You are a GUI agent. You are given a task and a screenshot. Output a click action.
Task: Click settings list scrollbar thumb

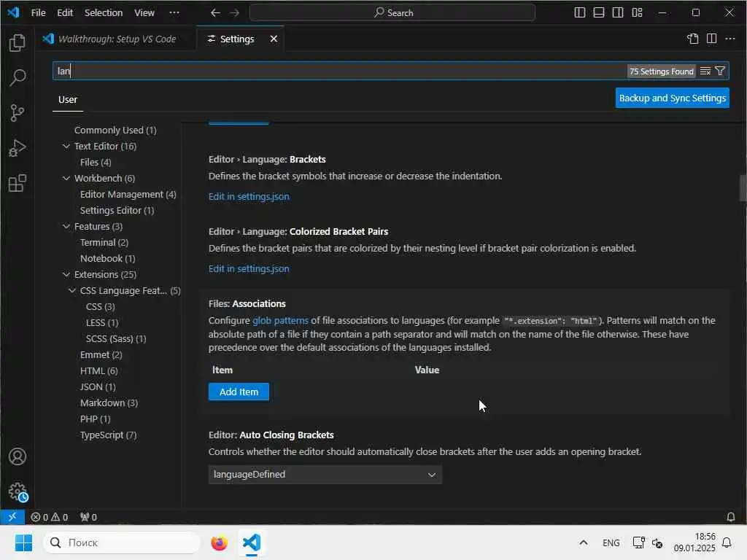click(x=743, y=189)
